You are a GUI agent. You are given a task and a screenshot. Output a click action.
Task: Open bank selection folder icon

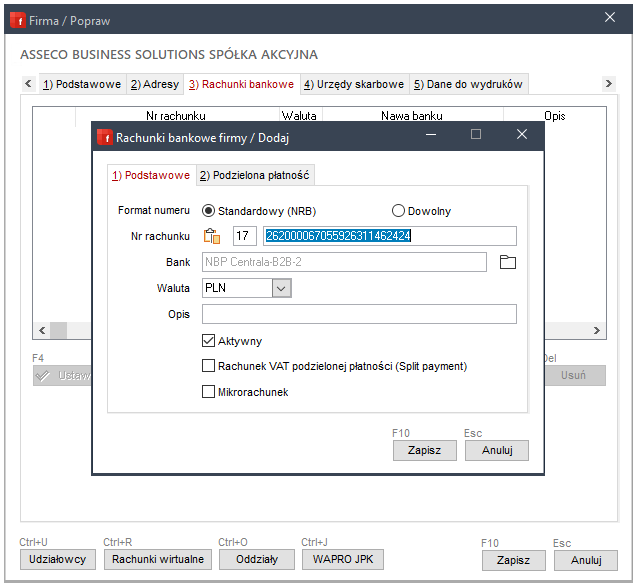click(x=507, y=262)
